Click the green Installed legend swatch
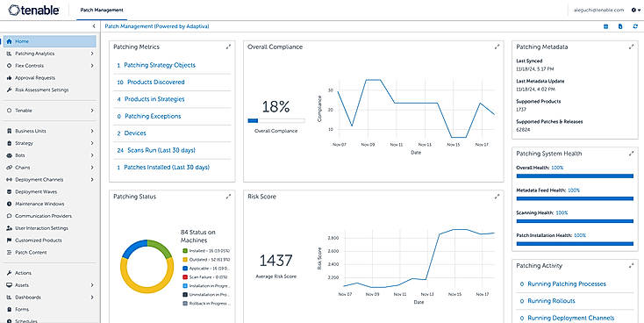This screenshot has height=323, width=644. click(185, 250)
